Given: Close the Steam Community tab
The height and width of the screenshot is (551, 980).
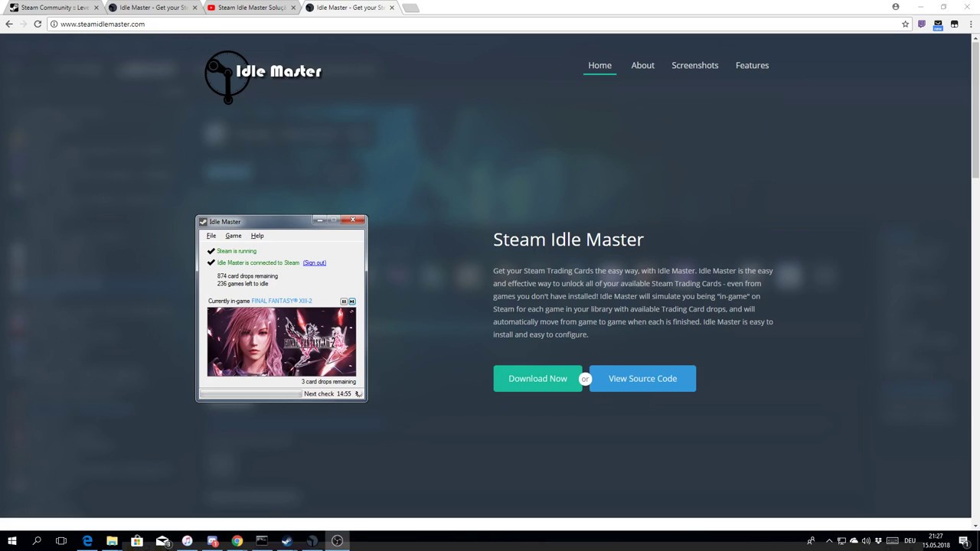Looking at the screenshot, I should 96,8.
